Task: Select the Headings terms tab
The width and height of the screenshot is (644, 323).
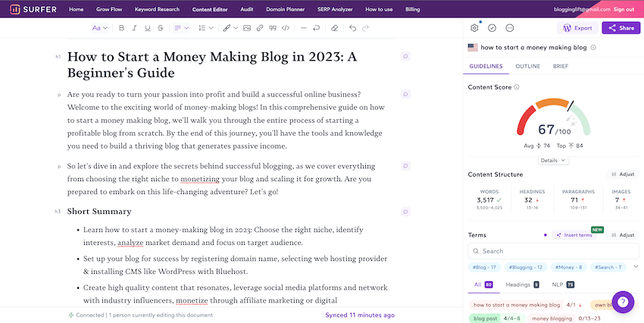Action: 522,284
